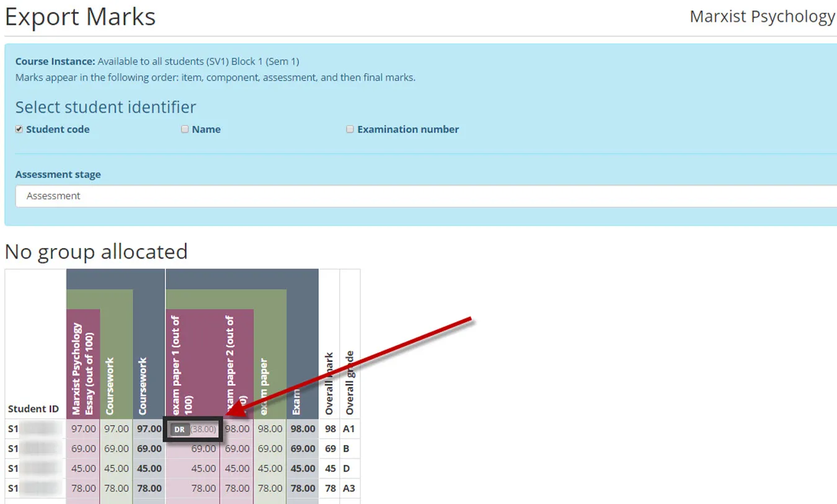The image size is (837, 504).
Task: Click the Marxist Psychology course title
Action: pos(762,16)
